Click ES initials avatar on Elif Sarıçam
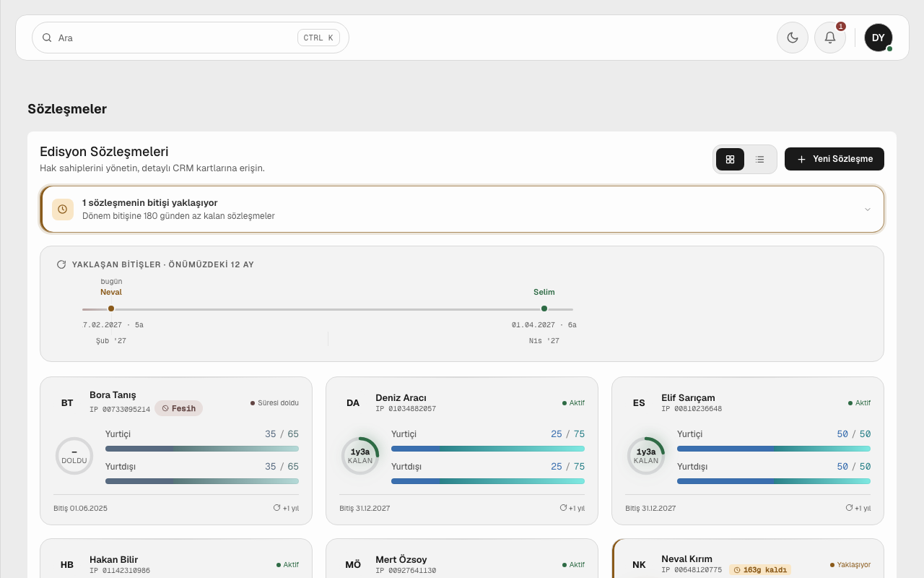 [x=639, y=403]
